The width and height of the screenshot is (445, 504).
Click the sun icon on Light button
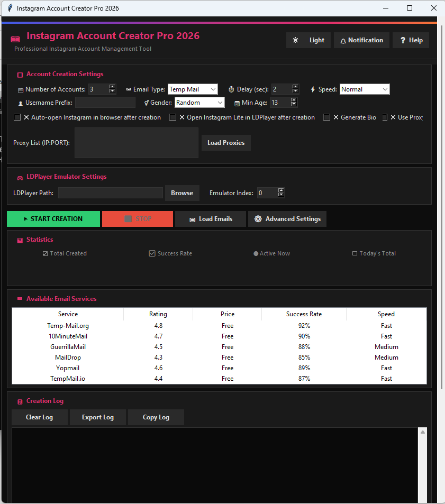295,40
